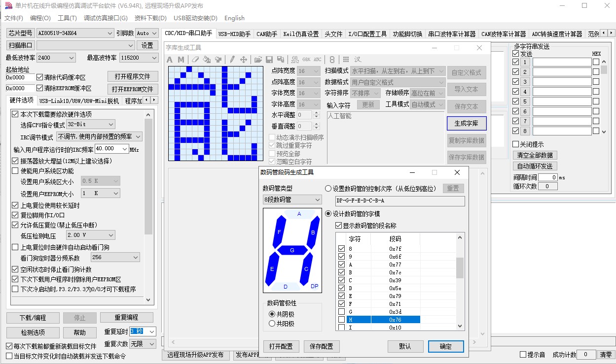Toggle 使能用户系统区功能 checkbox
This screenshot has height=364, width=616.
(x=15, y=171)
